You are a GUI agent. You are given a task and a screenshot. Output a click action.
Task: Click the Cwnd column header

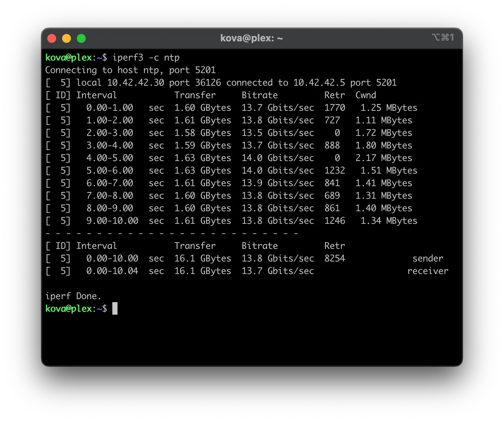(x=365, y=95)
